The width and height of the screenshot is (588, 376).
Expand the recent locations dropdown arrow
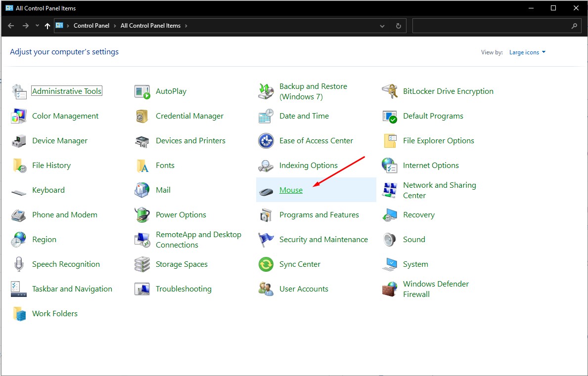pos(37,26)
